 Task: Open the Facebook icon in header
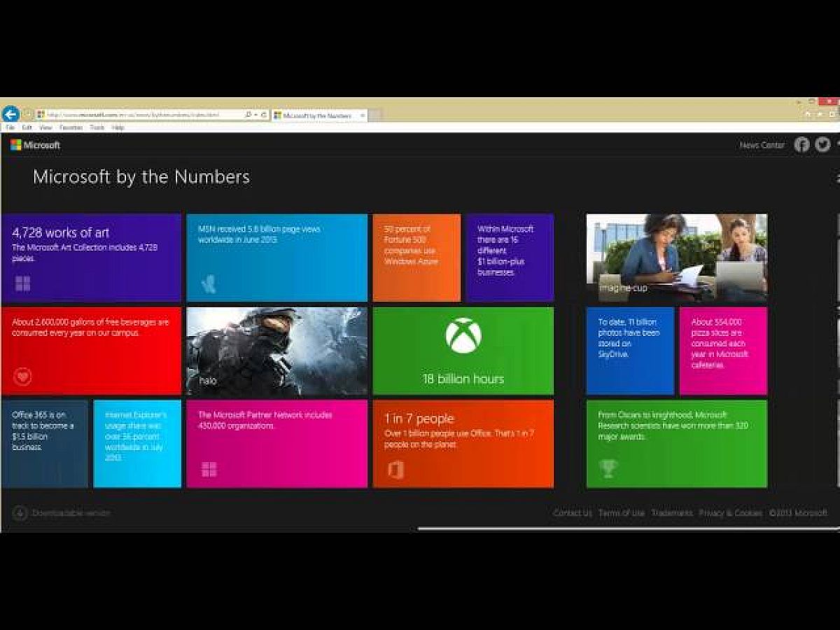click(x=802, y=145)
